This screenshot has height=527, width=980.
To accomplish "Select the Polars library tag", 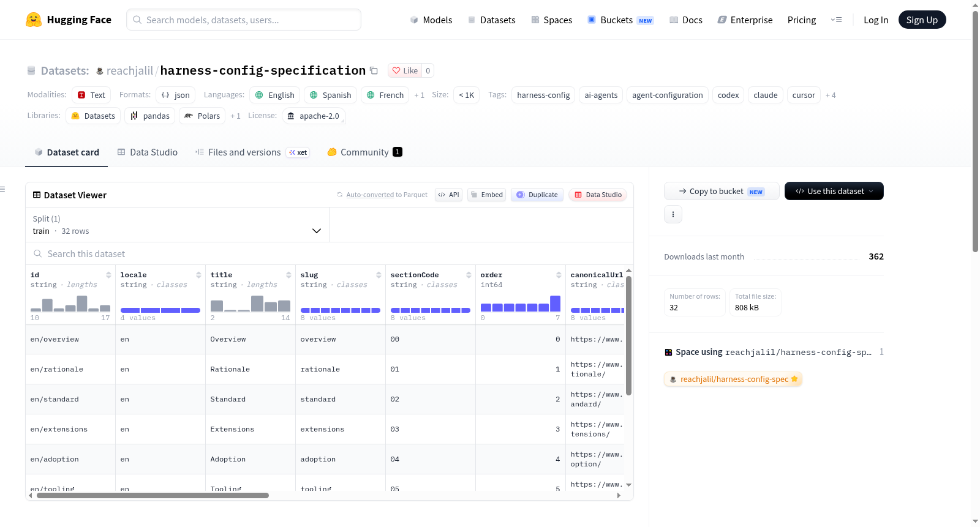I will (202, 116).
